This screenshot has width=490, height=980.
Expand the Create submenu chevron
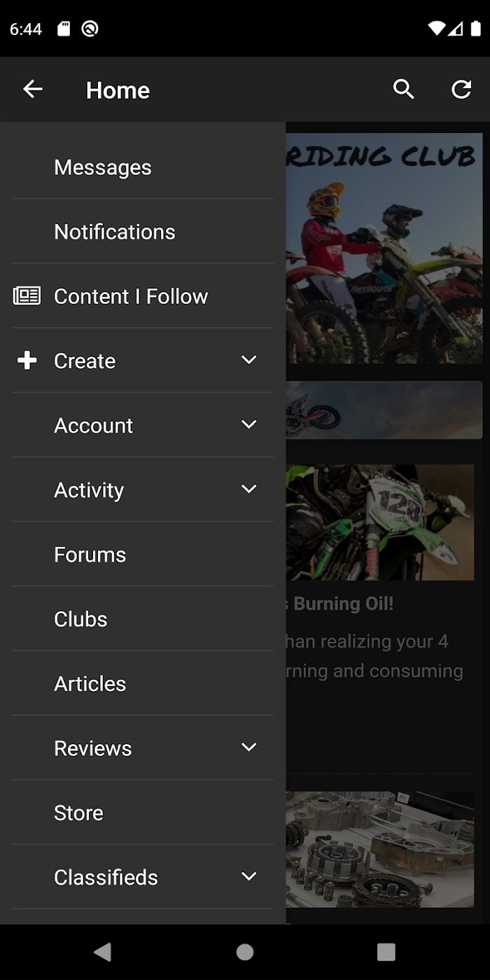(249, 360)
